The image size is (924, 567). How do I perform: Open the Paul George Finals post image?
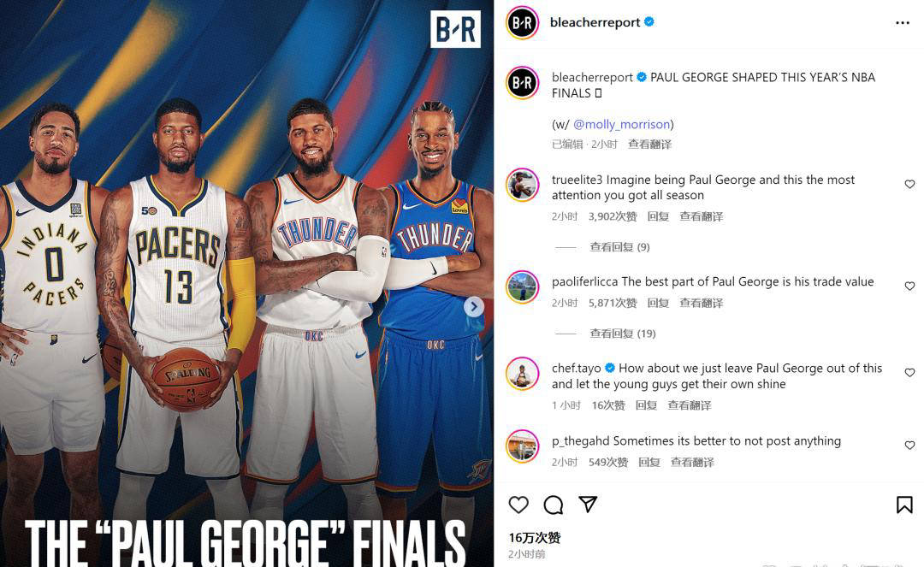tap(247, 283)
